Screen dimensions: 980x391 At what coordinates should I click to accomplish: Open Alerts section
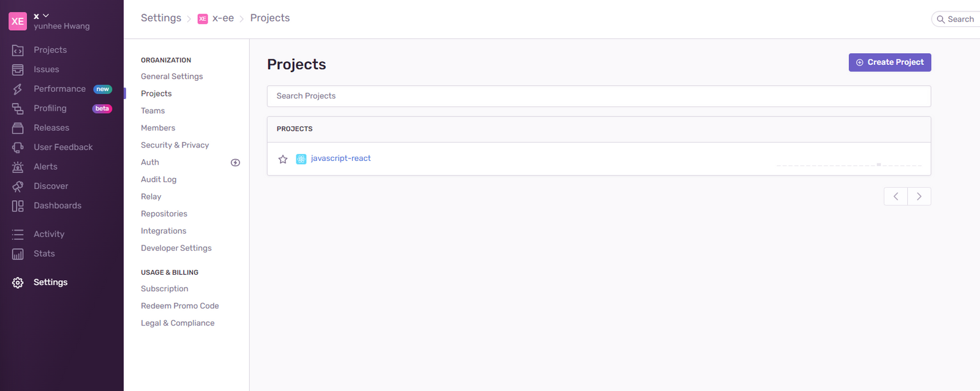click(45, 166)
